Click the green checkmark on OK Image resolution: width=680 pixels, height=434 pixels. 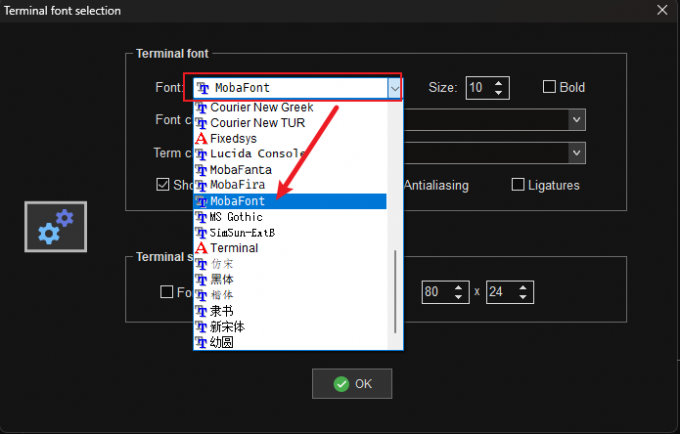(x=341, y=384)
